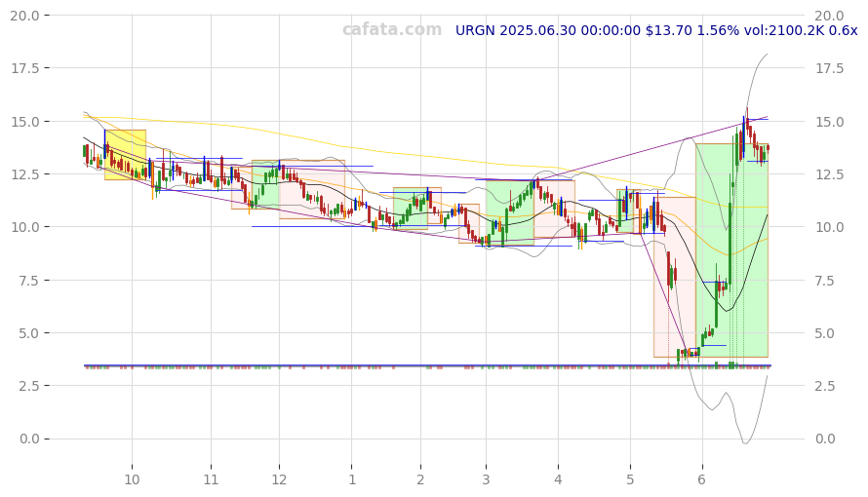Click the 5.0 label on right axis
Viewport: 868px width, 497px height.
(826, 333)
